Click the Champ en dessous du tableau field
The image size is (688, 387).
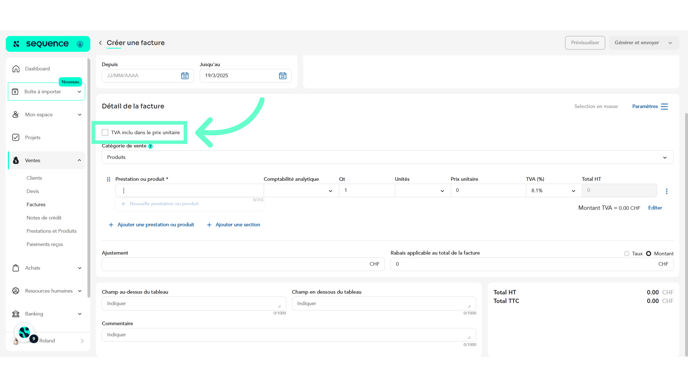coord(384,304)
